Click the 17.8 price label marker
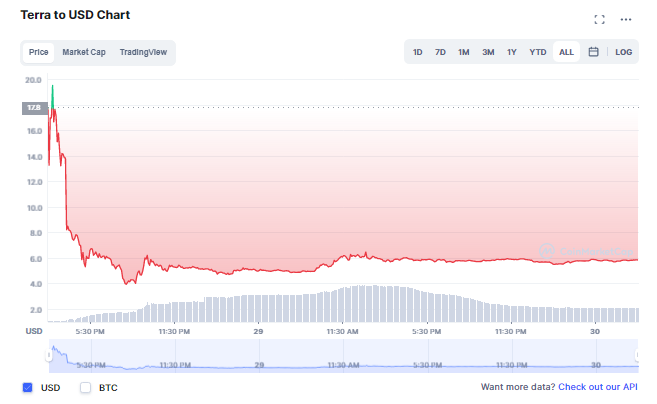657x404 pixels. (34, 107)
